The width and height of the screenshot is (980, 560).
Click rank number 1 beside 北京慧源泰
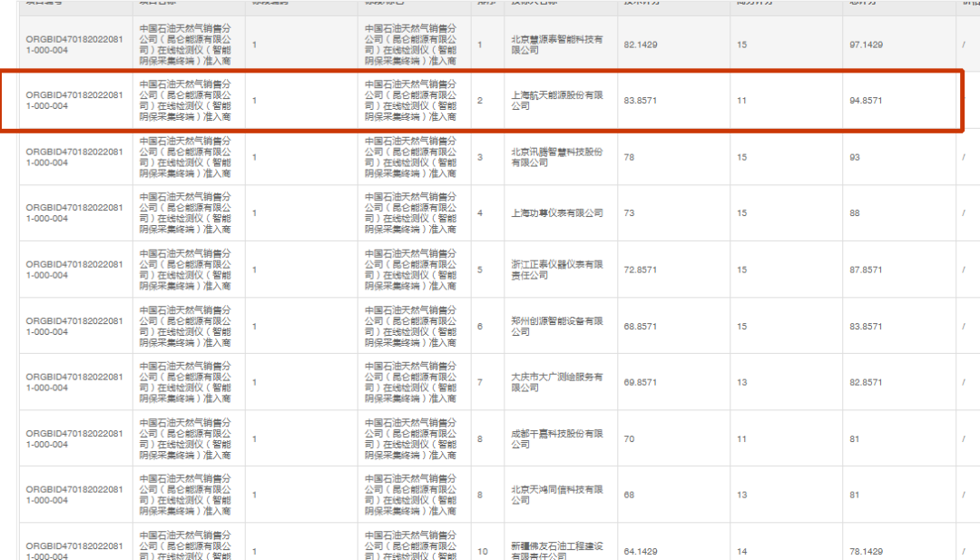[x=480, y=45]
